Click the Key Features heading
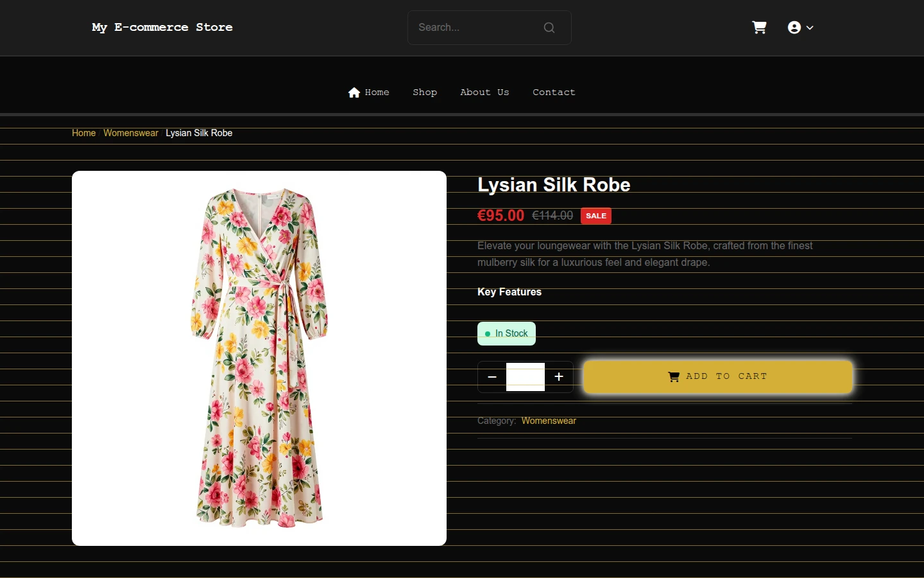924x578 pixels. pos(509,292)
